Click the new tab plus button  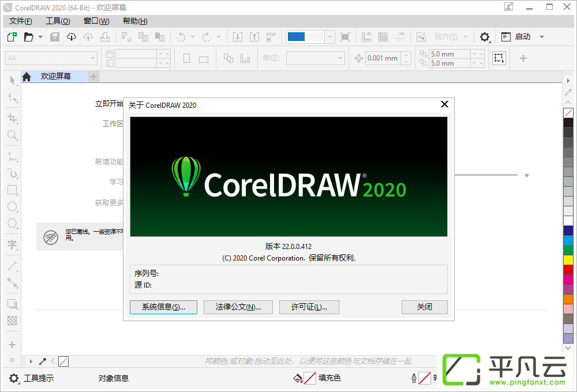point(93,77)
